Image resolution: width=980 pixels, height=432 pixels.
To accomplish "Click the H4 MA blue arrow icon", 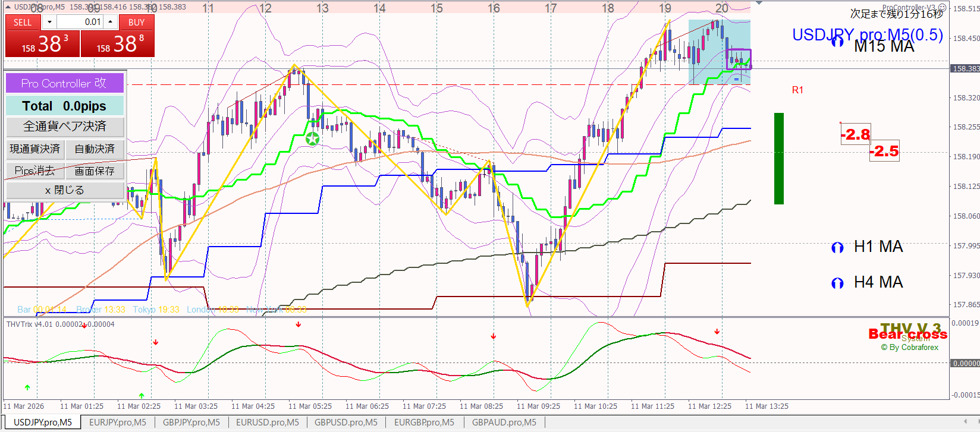I will point(837,283).
